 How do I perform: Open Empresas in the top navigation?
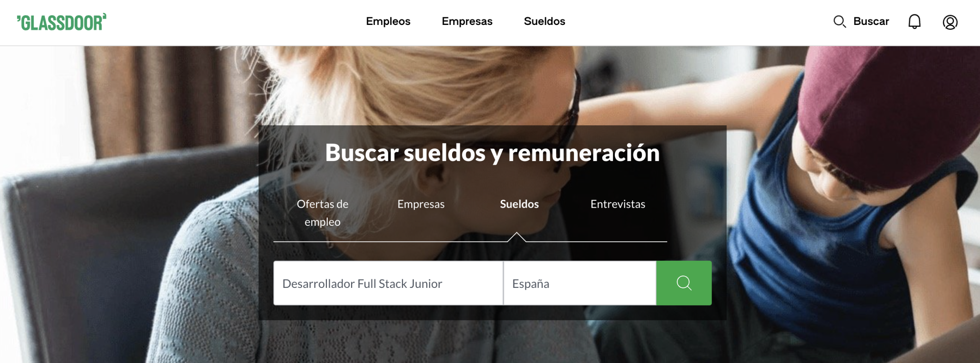pos(467,21)
